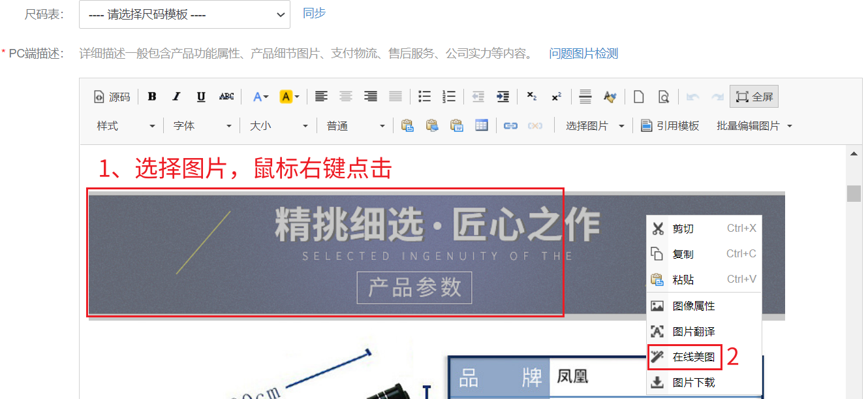Open the 批量编辑图片 dropdown
The width and height of the screenshot is (868, 399).
[754, 126]
